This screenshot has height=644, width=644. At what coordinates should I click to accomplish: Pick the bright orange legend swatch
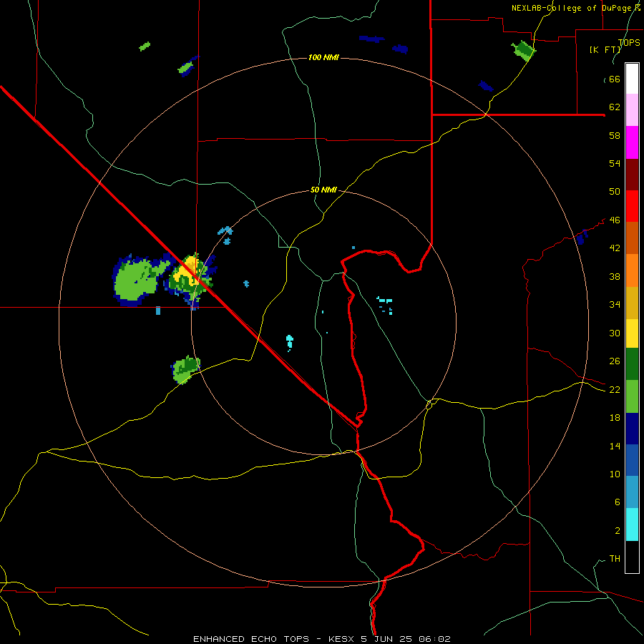[632, 270]
